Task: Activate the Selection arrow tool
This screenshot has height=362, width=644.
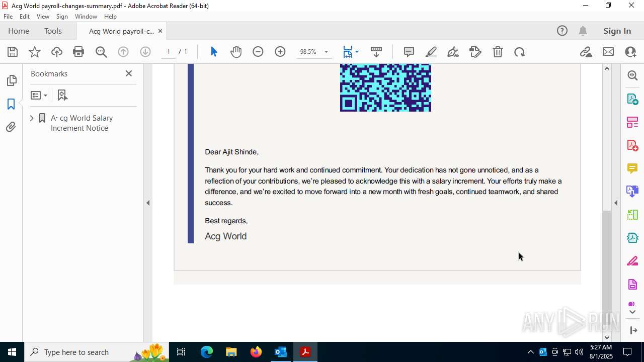Action: [x=214, y=52]
